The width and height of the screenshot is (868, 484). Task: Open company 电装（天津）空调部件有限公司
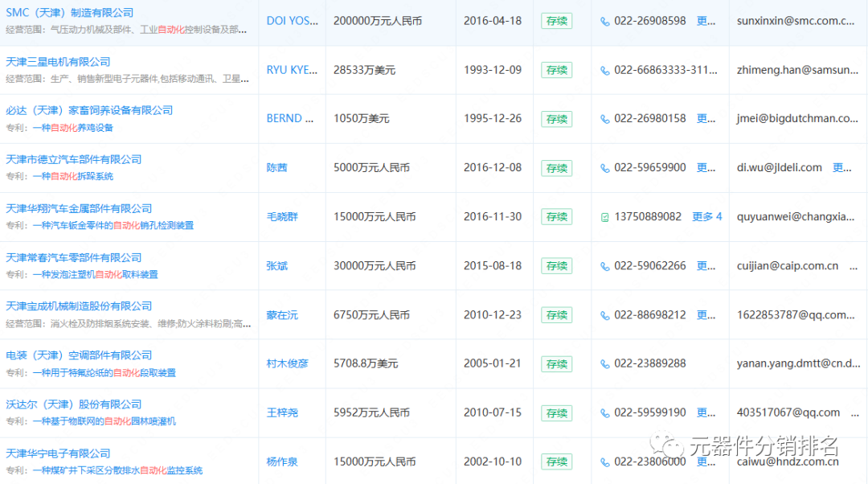[79, 355]
